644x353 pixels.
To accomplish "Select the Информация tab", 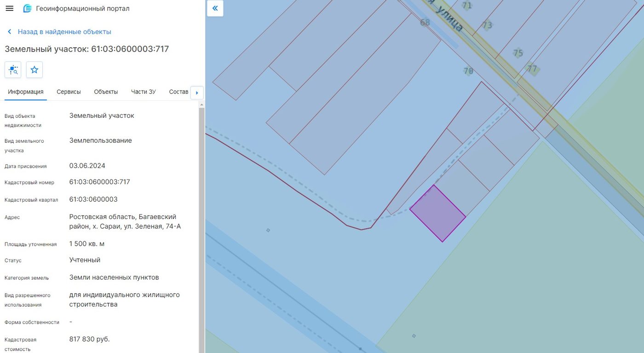I will click(x=26, y=92).
